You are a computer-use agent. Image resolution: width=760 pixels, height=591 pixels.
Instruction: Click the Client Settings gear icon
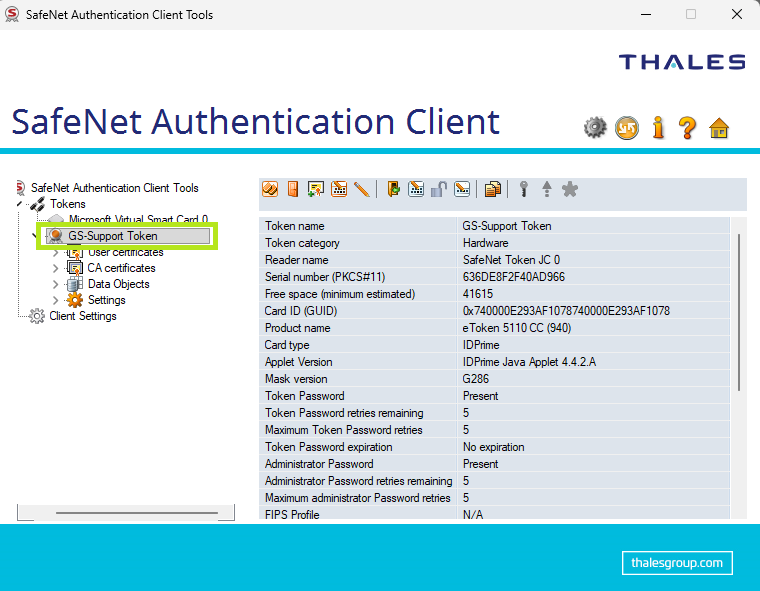(x=37, y=316)
